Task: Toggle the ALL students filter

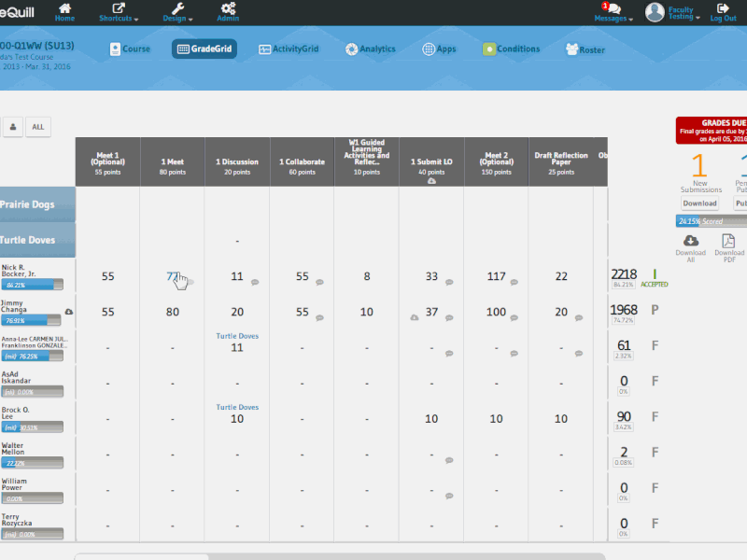Action: click(37, 127)
